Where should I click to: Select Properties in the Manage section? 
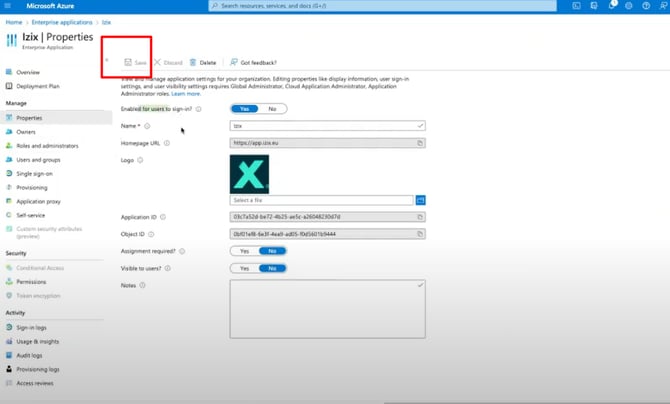[56, 118]
